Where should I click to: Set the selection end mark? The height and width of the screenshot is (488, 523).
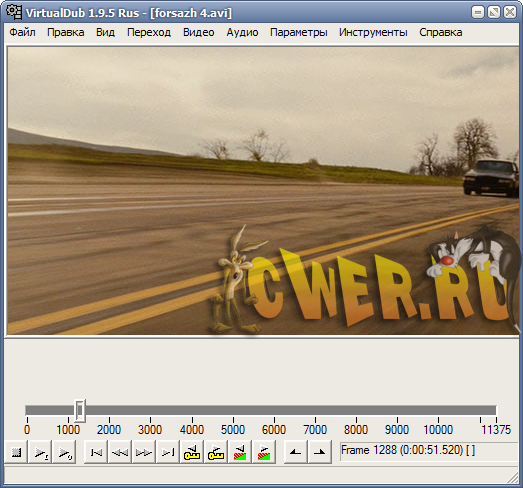pyautogui.click(x=320, y=452)
